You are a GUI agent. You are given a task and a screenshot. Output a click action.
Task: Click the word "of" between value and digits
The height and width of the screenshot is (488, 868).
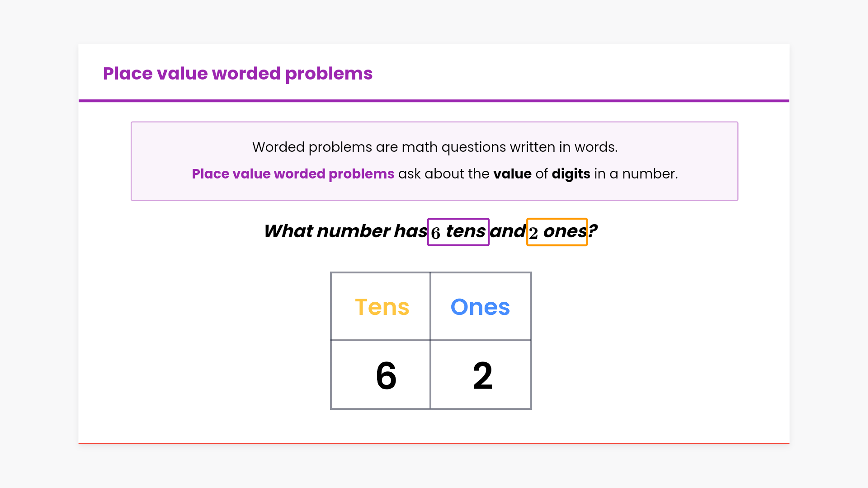tap(541, 174)
